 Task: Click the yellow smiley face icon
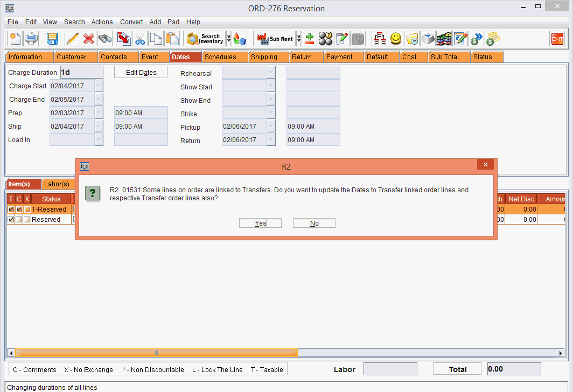(396, 39)
